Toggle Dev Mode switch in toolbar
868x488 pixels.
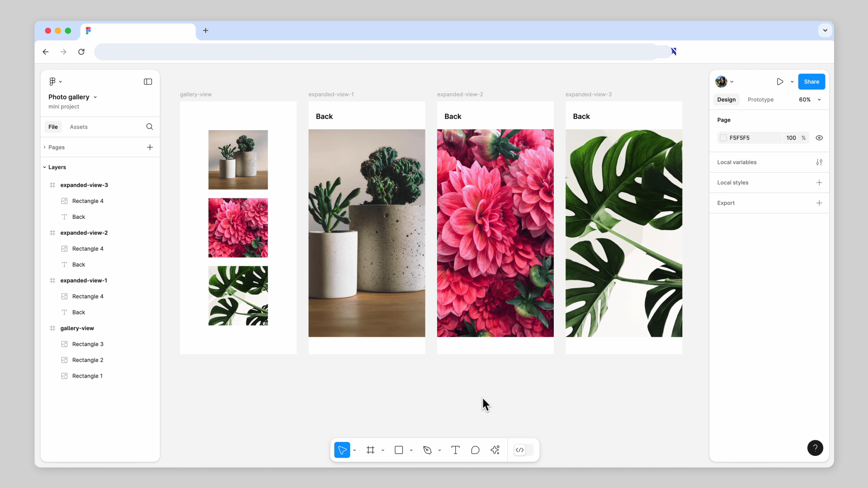[524, 450]
